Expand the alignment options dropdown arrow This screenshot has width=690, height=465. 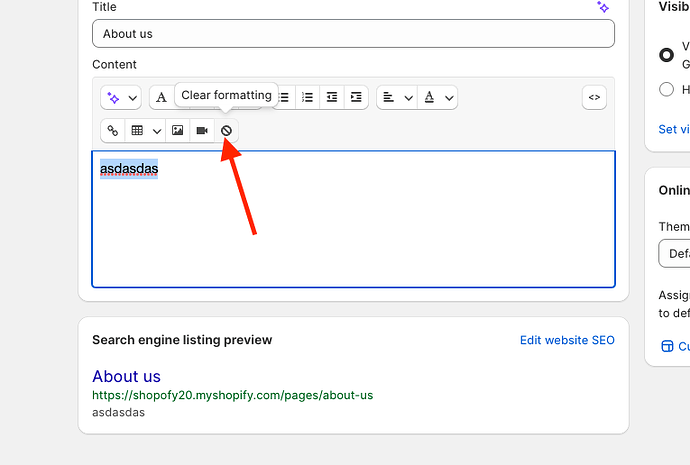[408, 98]
